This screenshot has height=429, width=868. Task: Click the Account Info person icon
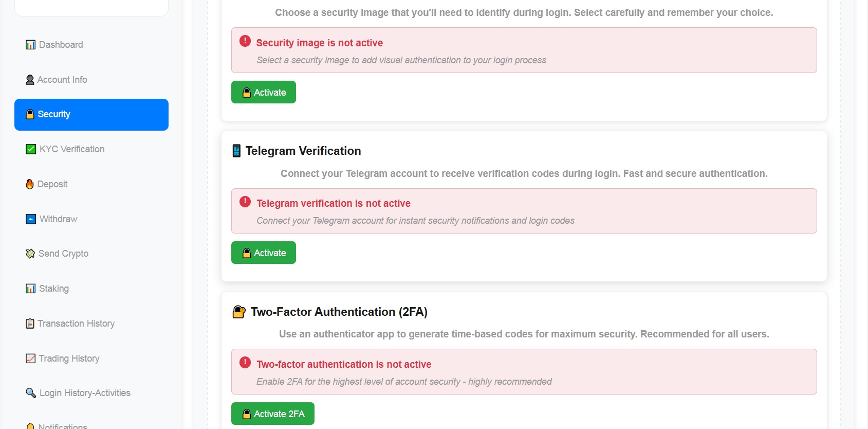coord(30,80)
